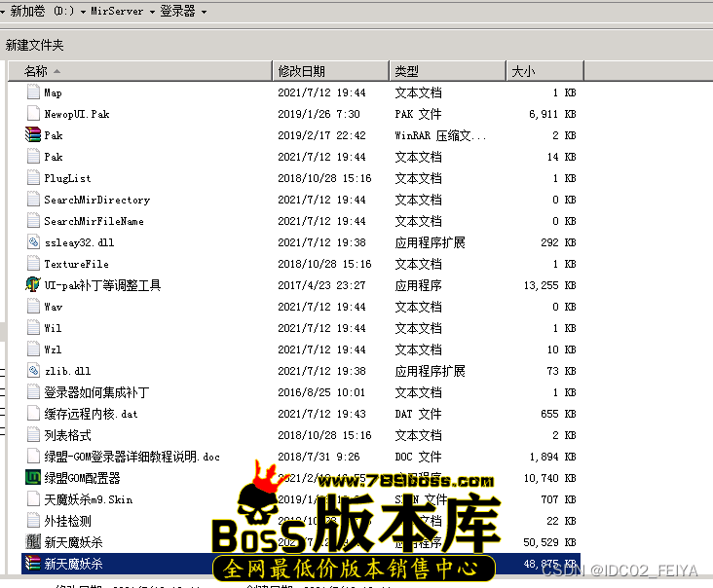Select the 绿盟-GOM登录器详细教程说明.doc file name
713x588 pixels.
pos(131,457)
